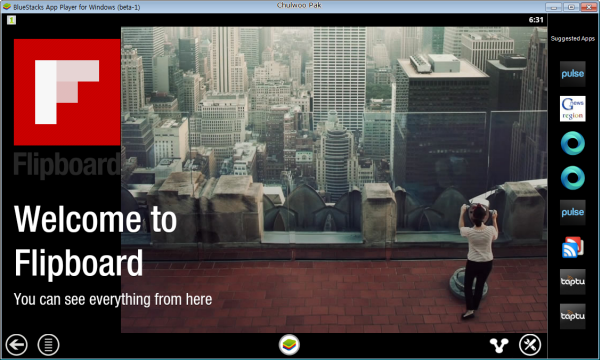Launch the bottom taptu suggested app

572,316
